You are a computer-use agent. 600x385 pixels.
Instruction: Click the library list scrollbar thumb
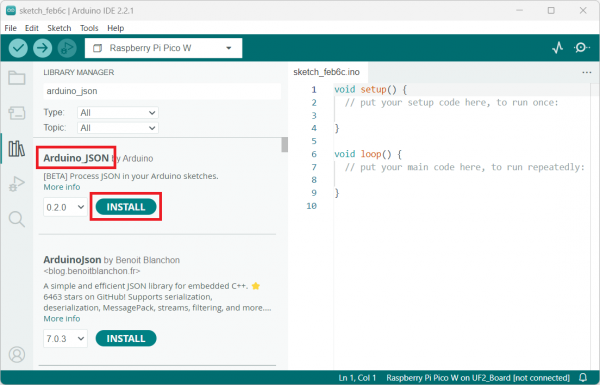pyautogui.click(x=284, y=145)
